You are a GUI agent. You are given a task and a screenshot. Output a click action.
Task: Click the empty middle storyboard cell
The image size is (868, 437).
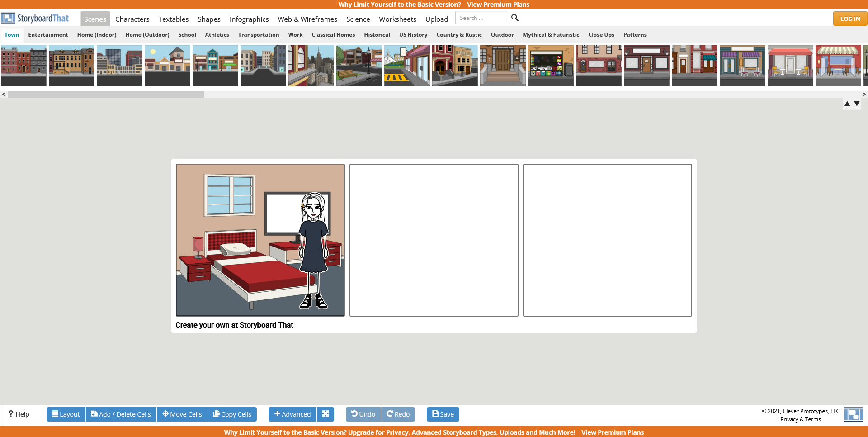coord(434,240)
